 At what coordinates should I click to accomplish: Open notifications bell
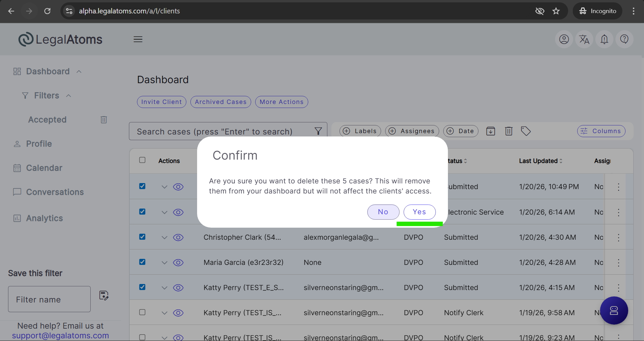pyautogui.click(x=604, y=39)
